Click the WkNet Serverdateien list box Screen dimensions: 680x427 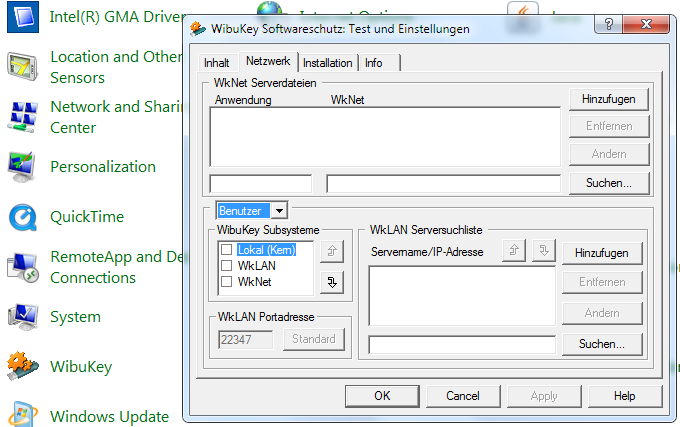coord(385,137)
